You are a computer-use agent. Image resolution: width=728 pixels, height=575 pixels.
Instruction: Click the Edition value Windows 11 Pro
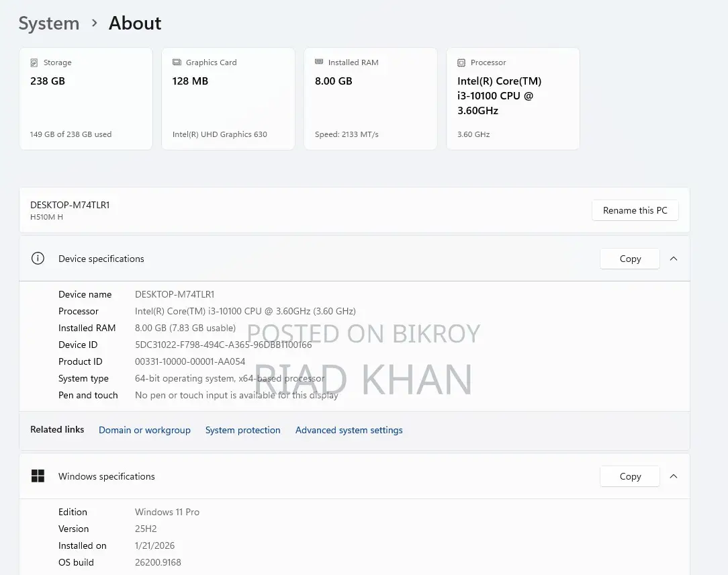click(167, 512)
